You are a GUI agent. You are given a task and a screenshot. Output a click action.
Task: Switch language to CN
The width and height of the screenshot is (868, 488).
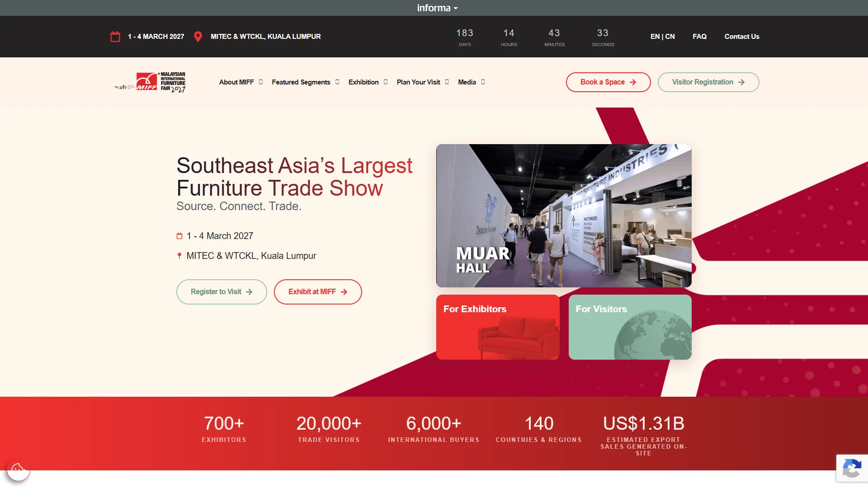coord(670,37)
